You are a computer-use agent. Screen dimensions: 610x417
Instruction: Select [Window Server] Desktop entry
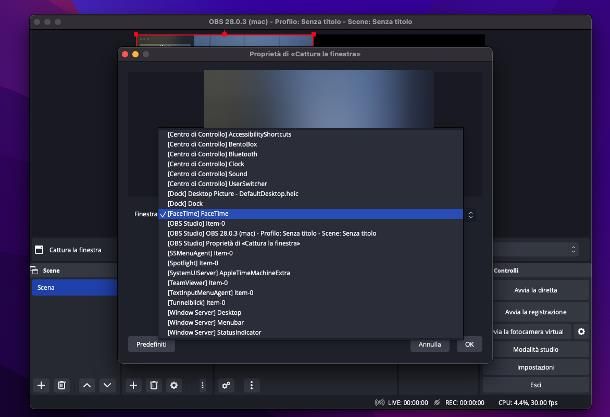(310, 313)
